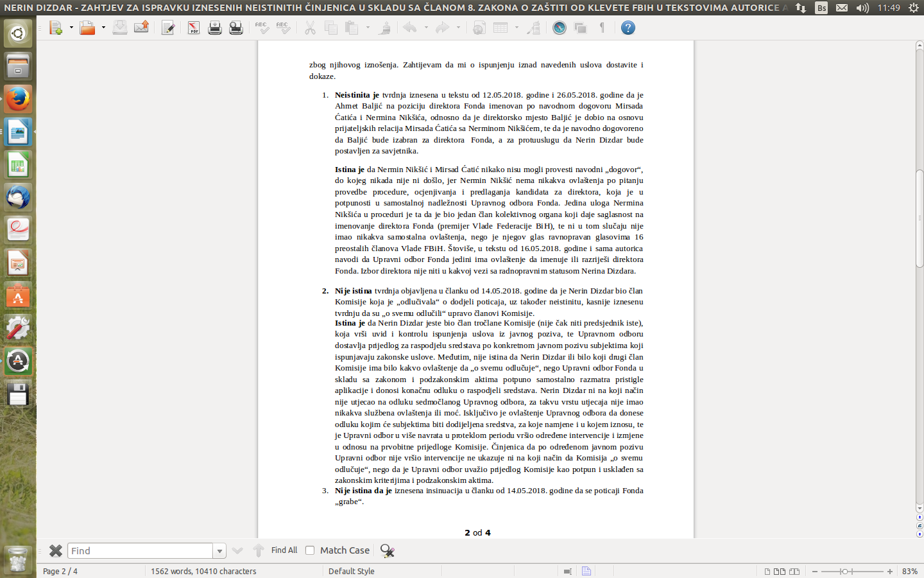The image size is (924, 578).
Task: Expand the Find search history dropdown
Action: coord(219,551)
